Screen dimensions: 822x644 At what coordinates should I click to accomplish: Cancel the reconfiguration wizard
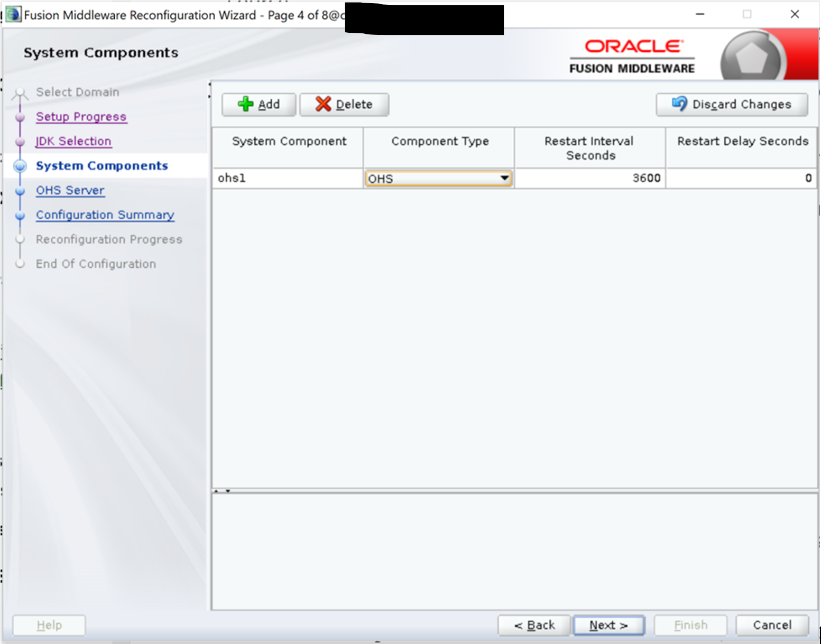pos(772,626)
